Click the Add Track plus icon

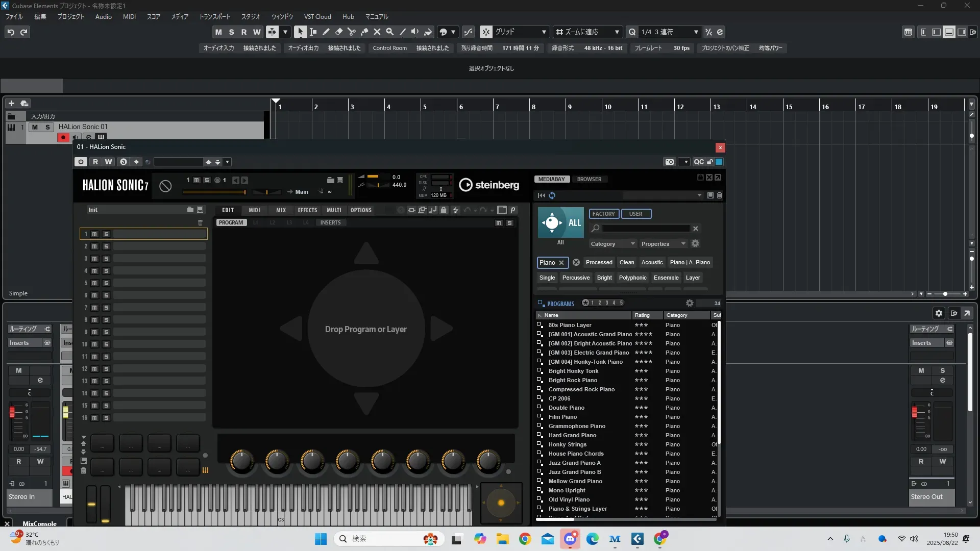[11, 103]
